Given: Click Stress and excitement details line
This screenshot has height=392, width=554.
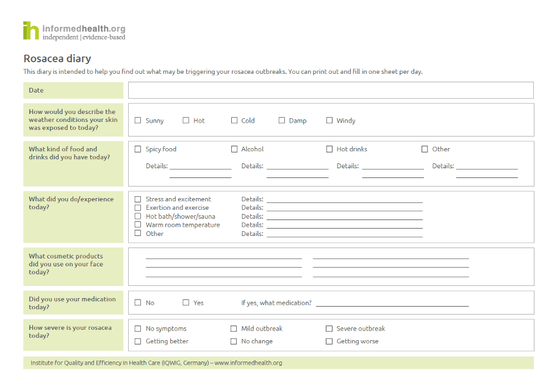Looking at the screenshot, I should 345,201.
